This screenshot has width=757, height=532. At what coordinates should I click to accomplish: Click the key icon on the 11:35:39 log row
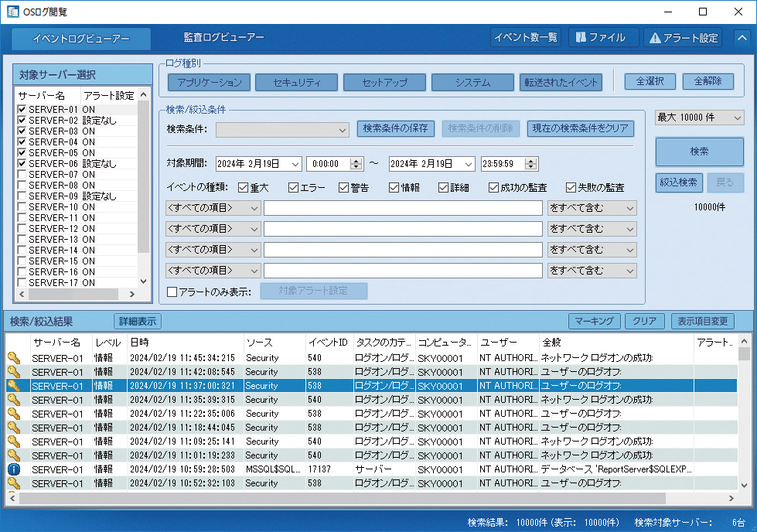tap(14, 400)
